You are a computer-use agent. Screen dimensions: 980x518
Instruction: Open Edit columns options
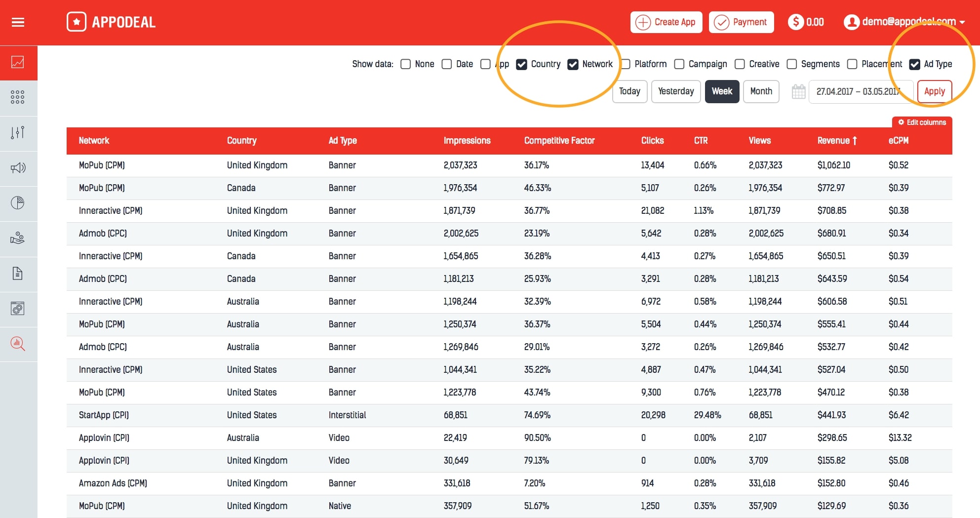point(921,122)
